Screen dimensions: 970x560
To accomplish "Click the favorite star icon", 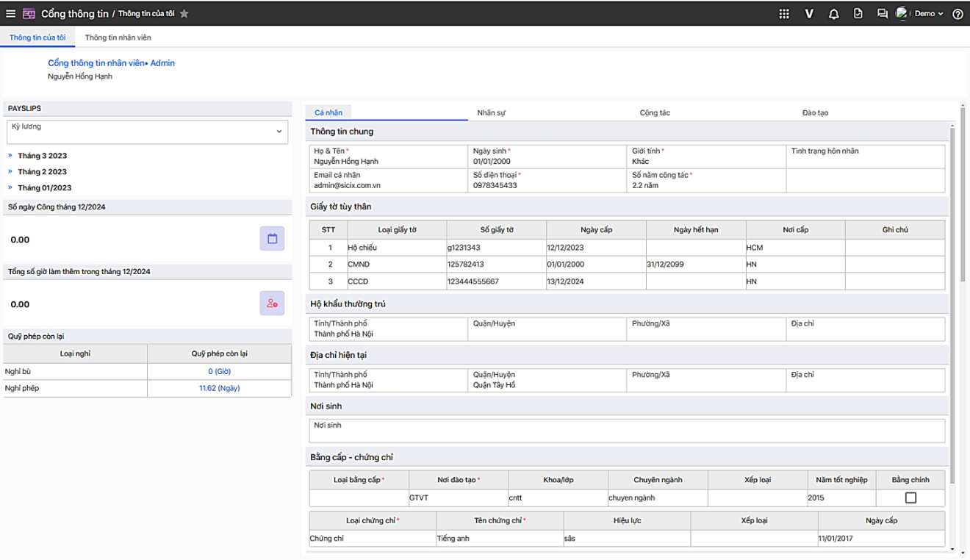I will 184,14.
